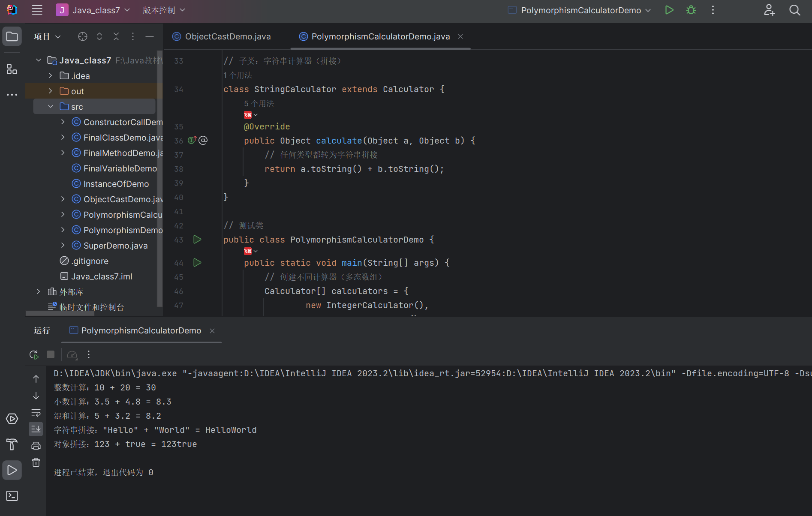Click the override gutter marker on line 36

[192, 140]
